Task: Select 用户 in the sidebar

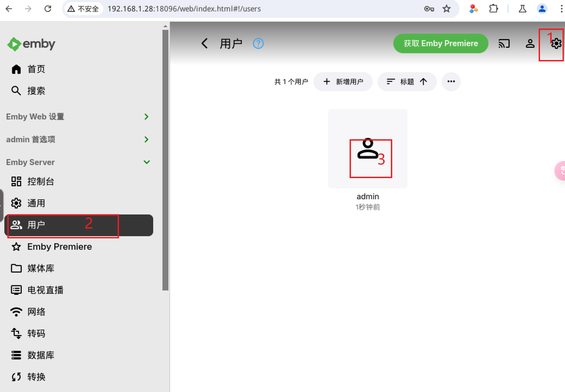Action: point(79,225)
